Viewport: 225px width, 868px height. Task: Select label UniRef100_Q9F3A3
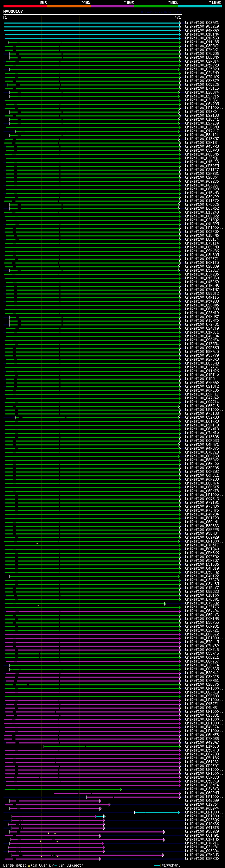202,696
